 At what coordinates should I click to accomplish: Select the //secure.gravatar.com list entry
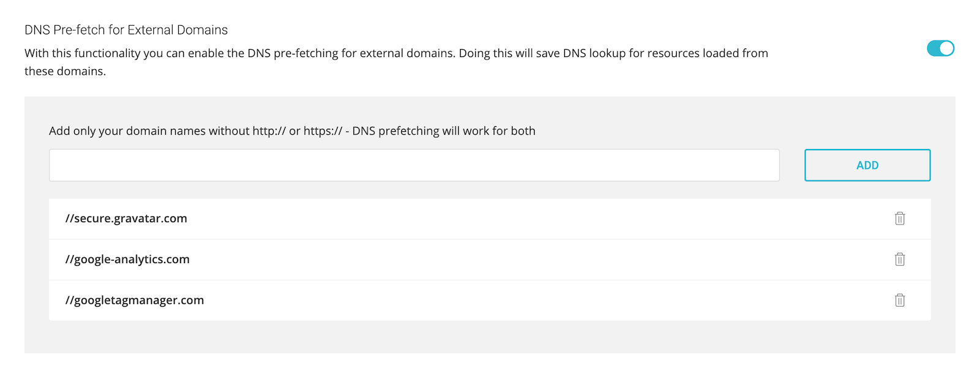[126, 218]
